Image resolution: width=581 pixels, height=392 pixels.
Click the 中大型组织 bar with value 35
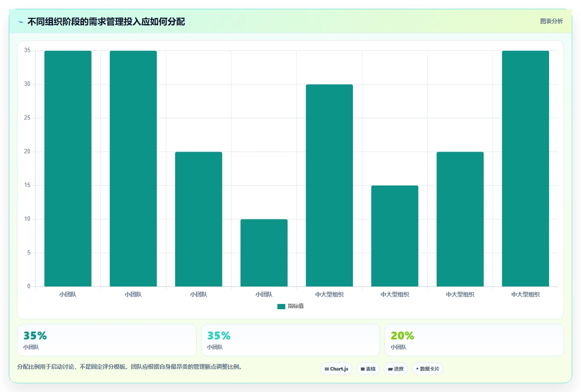point(525,169)
